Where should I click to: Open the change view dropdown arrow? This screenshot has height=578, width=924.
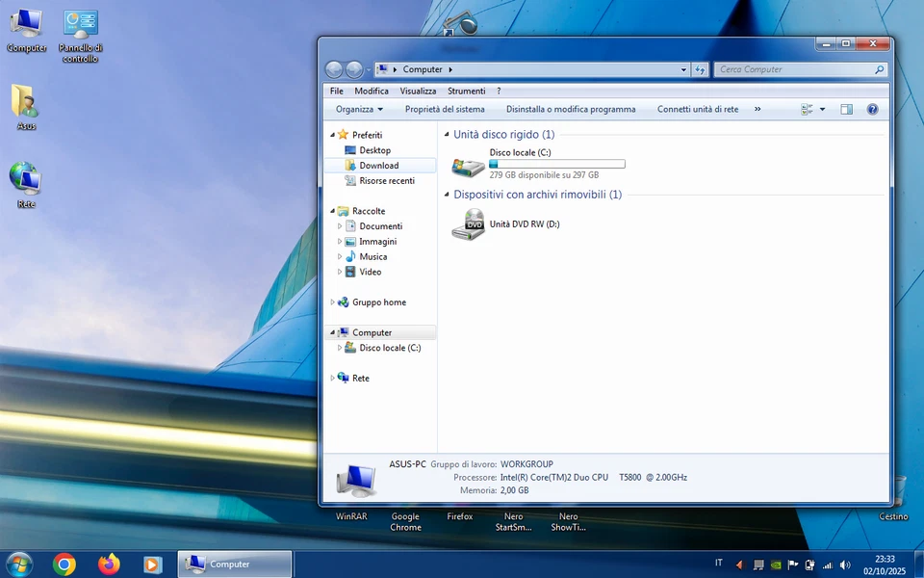(822, 110)
